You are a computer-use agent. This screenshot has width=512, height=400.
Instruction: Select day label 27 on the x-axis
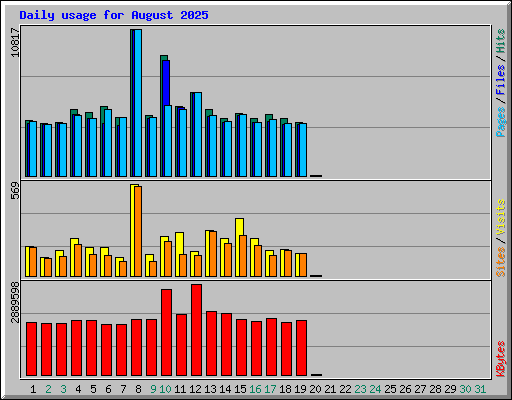420,389
